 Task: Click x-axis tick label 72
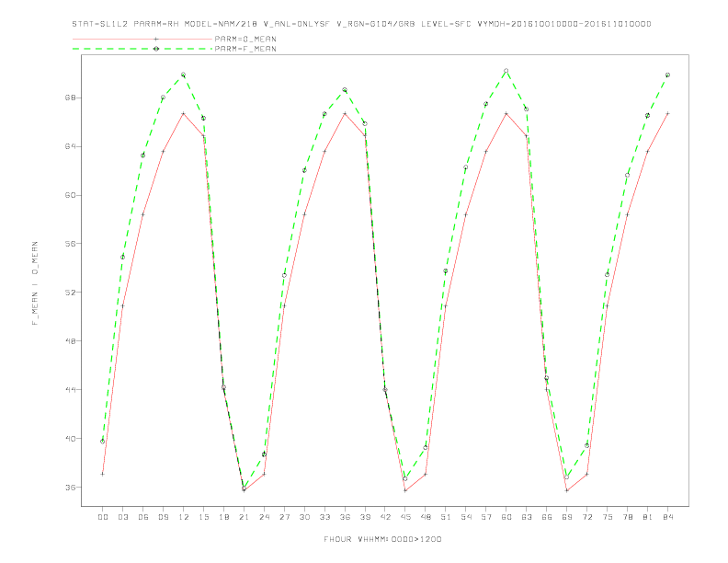click(x=586, y=517)
